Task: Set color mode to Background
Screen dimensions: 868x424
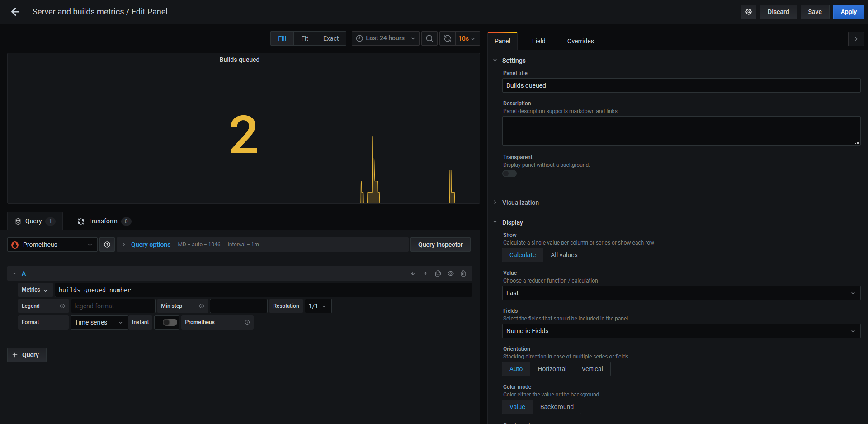Action: pyautogui.click(x=557, y=407)
